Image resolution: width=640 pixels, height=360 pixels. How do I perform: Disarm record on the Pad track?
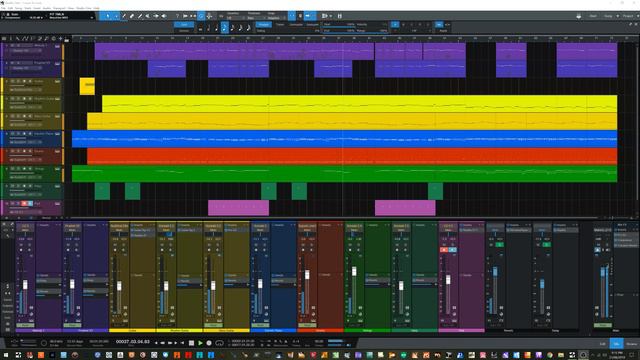tap(24, 203)
